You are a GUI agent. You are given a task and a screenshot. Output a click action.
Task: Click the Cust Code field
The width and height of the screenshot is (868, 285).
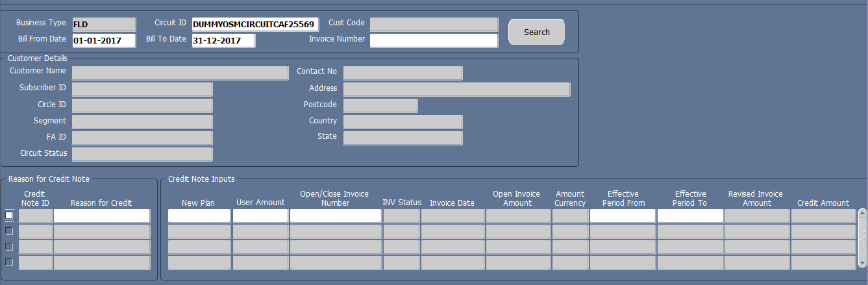[434, 25]
